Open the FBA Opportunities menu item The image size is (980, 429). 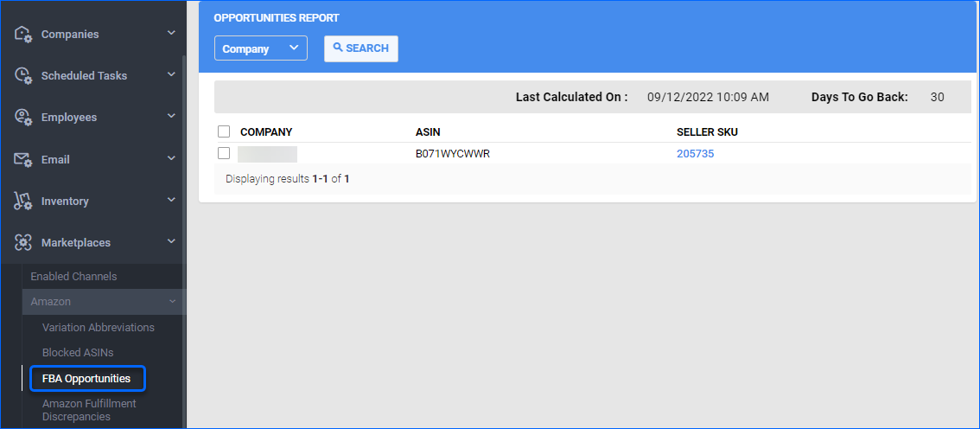[x=86, y=379]
